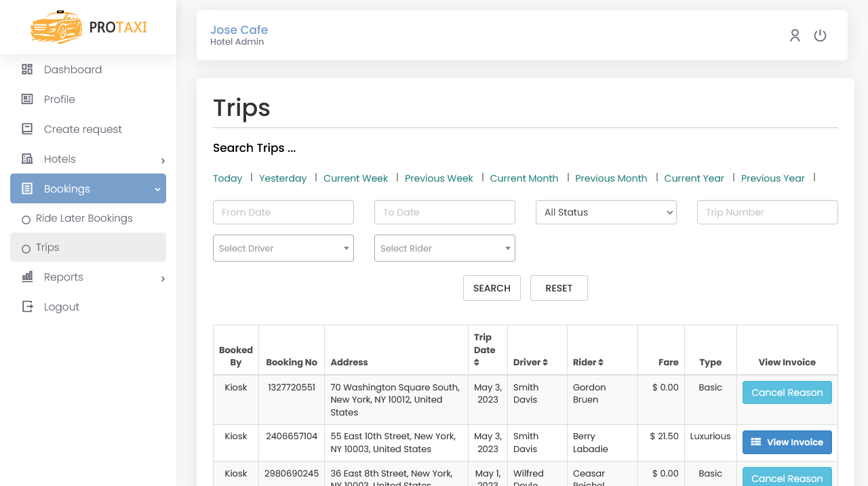
Task: Open user profile icon in header
Action: (795, 35)
